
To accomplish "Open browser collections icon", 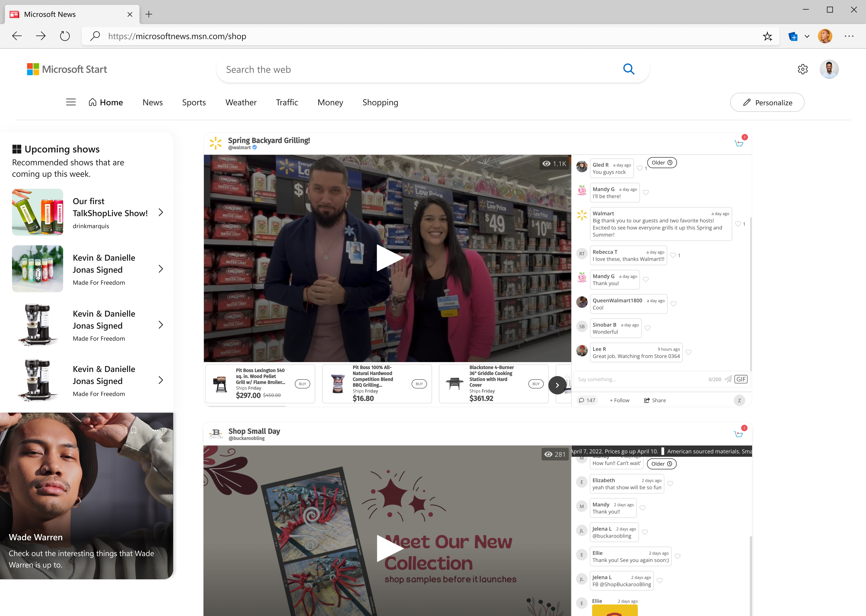I will pos(793,36).
